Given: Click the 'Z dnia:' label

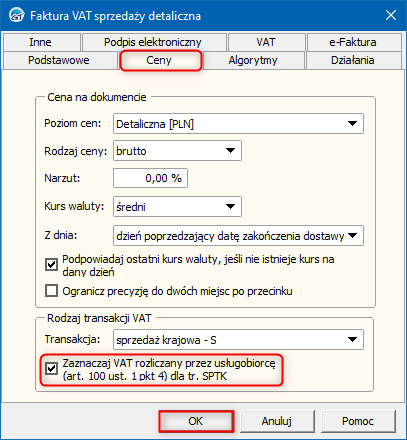Looking at the screenshot, I should (61, 235).
